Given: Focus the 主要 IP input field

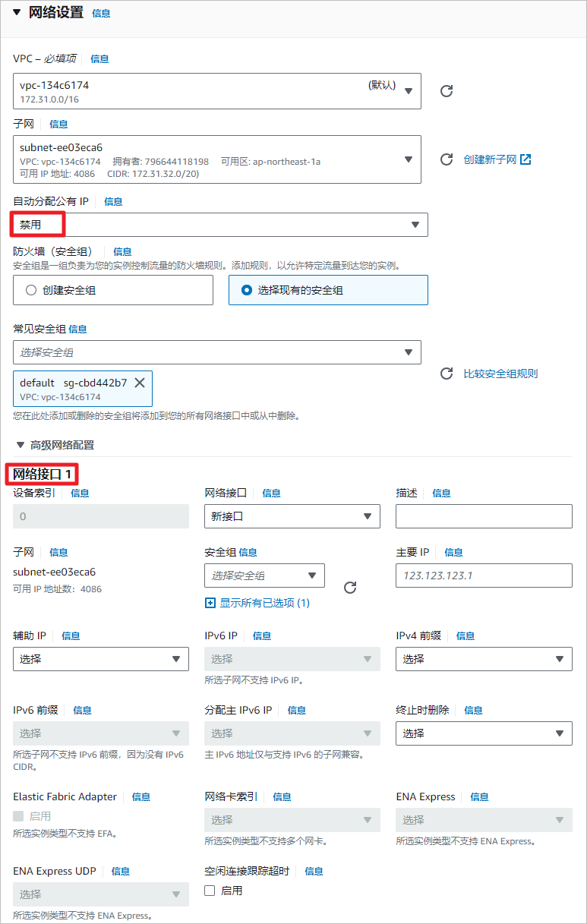Looking at the screenshot, I should point(484,576).
